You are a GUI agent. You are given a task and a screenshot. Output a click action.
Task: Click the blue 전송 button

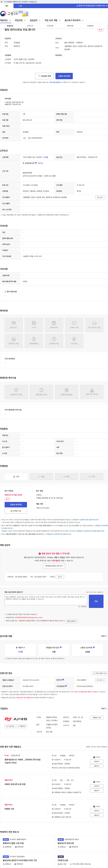pos(96,601)
